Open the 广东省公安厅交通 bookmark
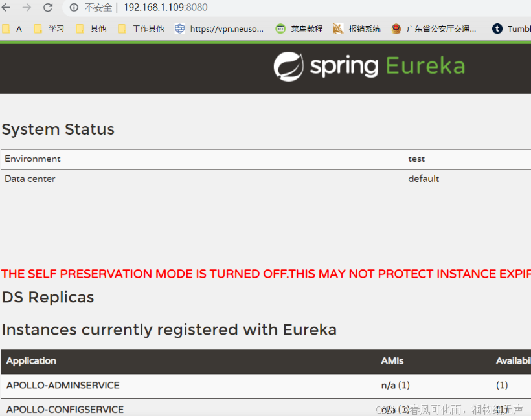The width and height of the screenshot is (531, 420). (434, 28)
